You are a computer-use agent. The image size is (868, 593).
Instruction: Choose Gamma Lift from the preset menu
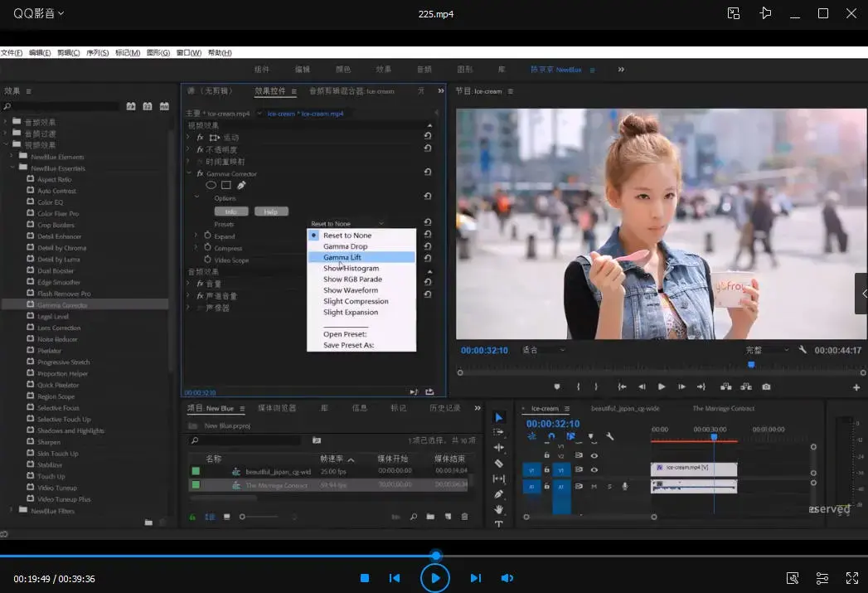click(342, 257)
